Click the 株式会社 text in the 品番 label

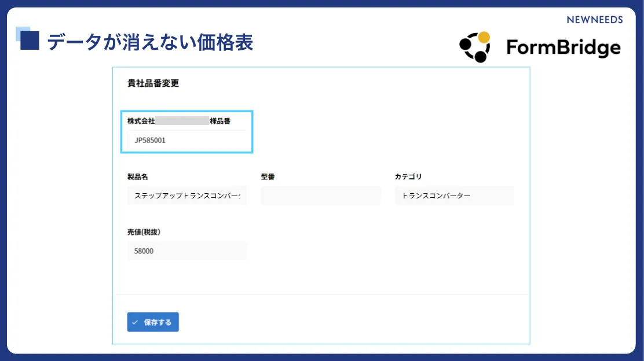141,121
